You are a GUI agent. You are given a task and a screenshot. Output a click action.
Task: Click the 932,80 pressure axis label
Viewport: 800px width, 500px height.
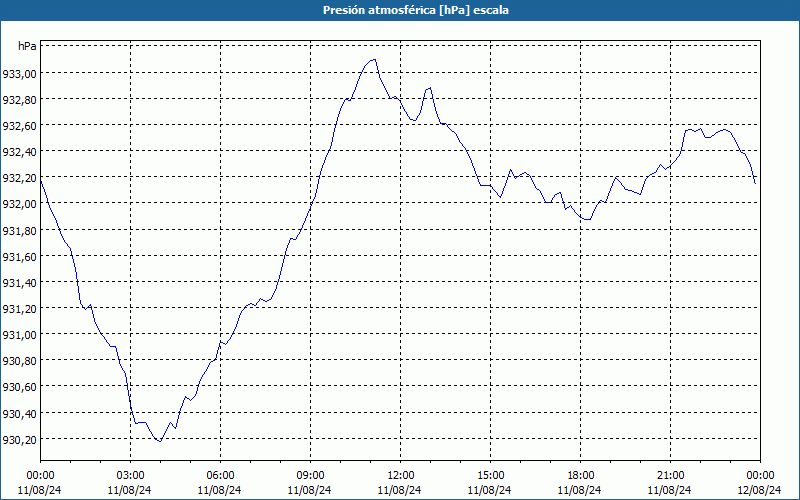[19, 100]
